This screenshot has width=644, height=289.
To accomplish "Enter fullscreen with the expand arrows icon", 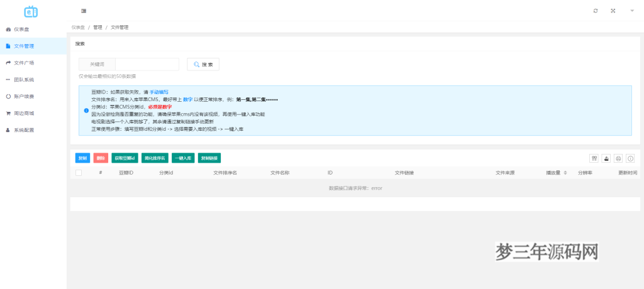I will [x=613, y=11].
